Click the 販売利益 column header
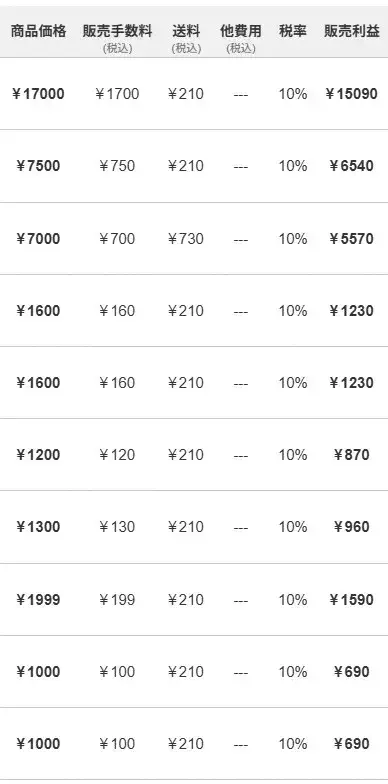 pos(352,32)
